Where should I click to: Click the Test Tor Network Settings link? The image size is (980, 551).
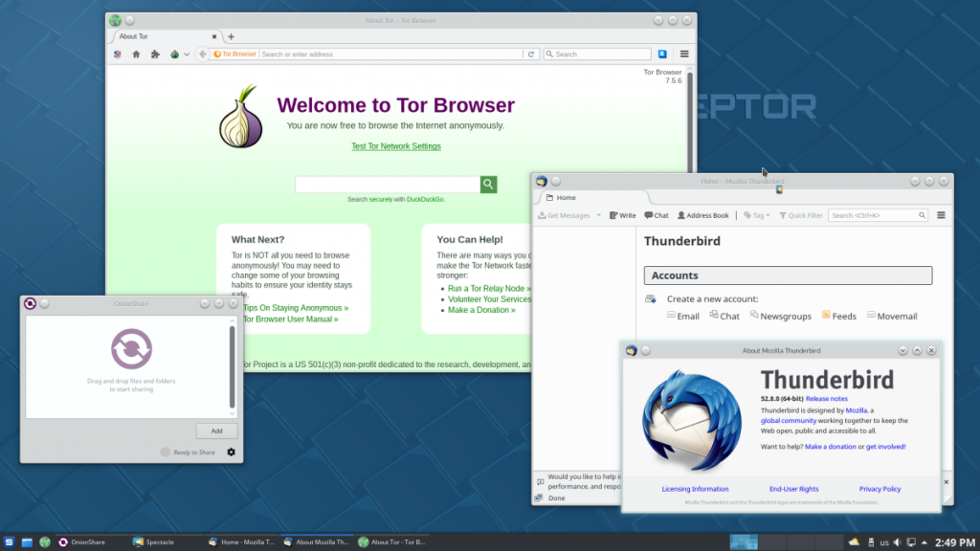[x=396, y=146]
